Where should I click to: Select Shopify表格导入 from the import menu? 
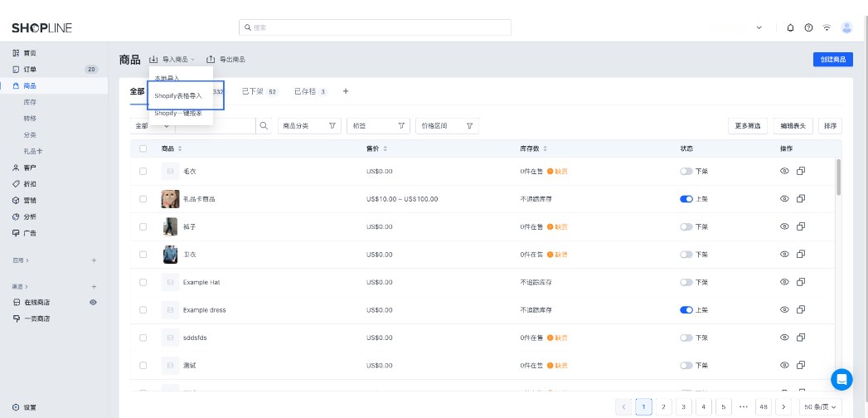point(187,95)
